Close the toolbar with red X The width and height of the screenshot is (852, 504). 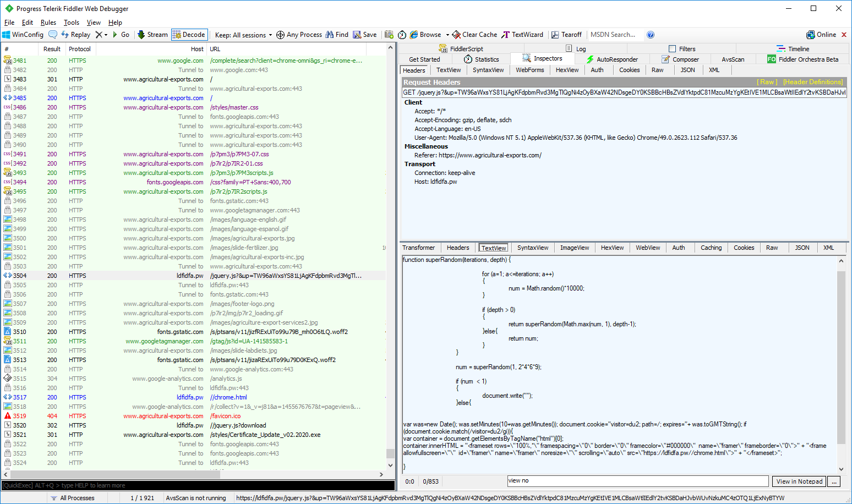844,35
